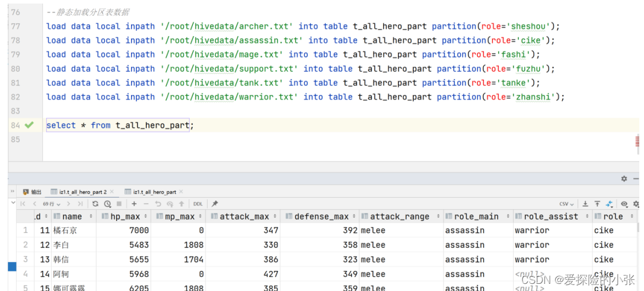Click the mp_max value 1704
The height and width of the screenshot is (291, 644).
194,260
